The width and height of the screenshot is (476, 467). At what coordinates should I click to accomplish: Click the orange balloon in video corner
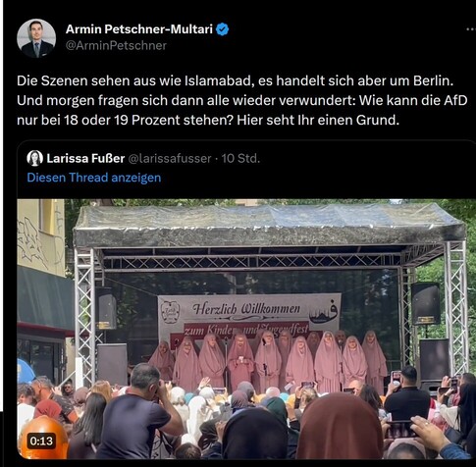[x=42, y=438]
